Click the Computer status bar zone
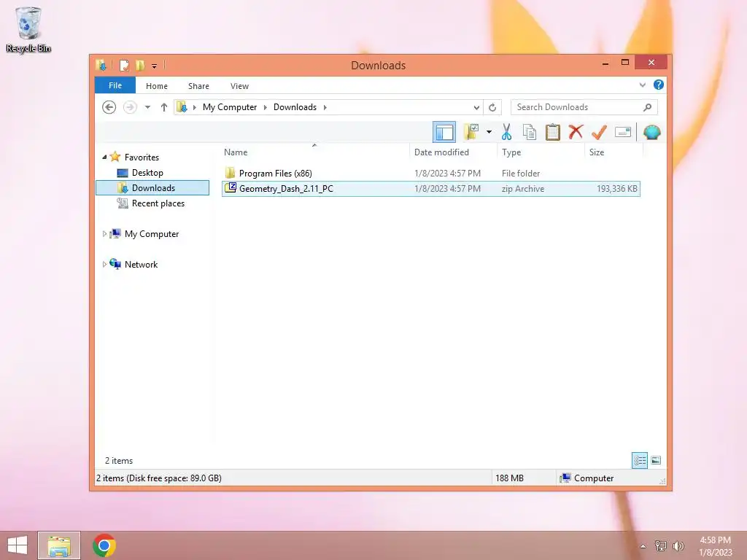The image size is (747, 560). click(588, 478)
